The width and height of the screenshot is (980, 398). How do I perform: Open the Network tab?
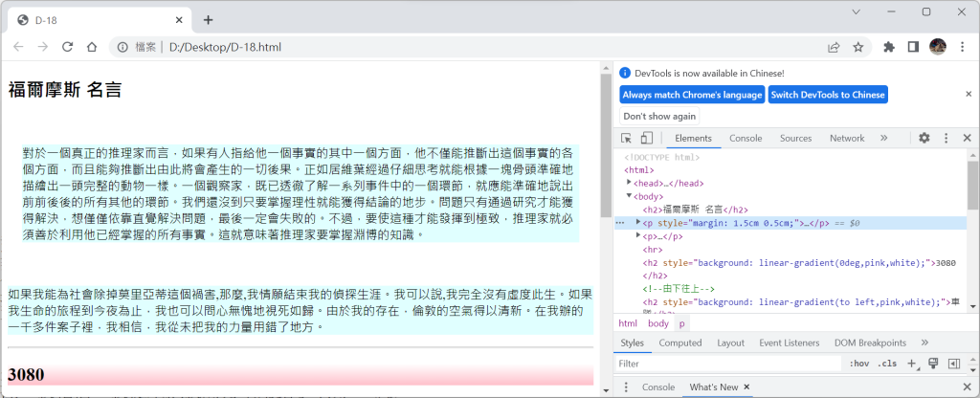pyautogui.click(x=847, y=138)
